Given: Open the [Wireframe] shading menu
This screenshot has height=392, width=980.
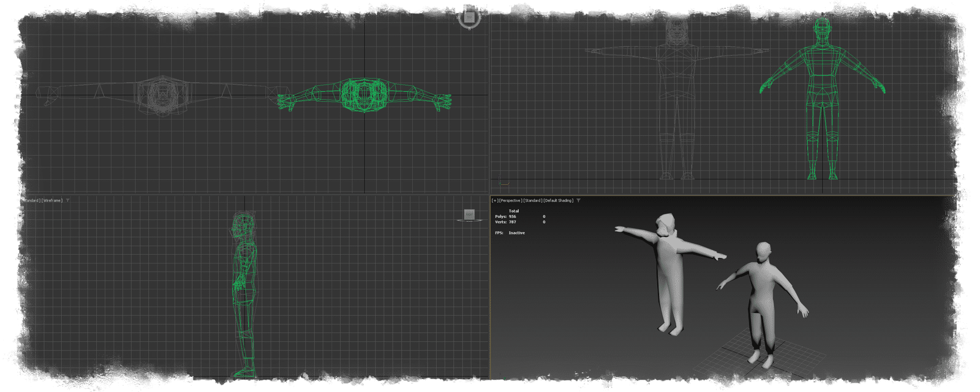Looking at the screenshot, I should [52, 200].
